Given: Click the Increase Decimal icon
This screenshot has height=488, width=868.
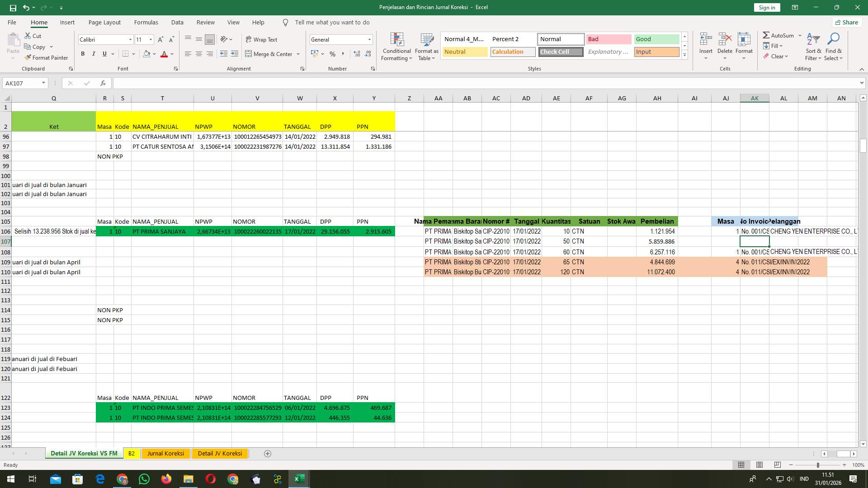Looking at the screenshot, I should [357, 54].
